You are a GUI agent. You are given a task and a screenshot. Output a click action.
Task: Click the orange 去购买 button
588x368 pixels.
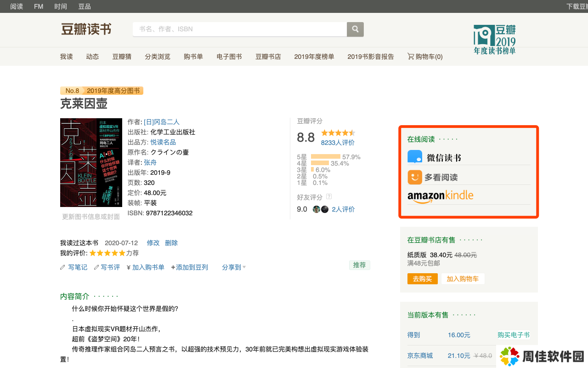(x=422, y=279)
